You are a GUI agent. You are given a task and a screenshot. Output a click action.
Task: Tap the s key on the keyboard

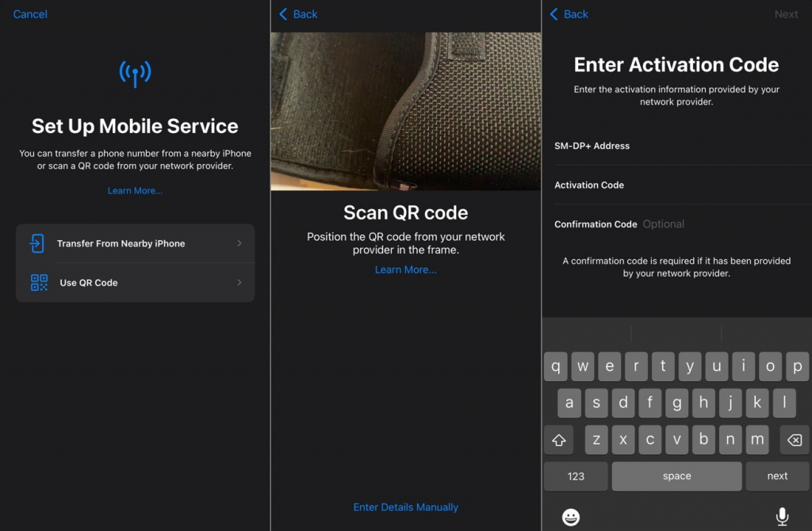pos(596,403)
